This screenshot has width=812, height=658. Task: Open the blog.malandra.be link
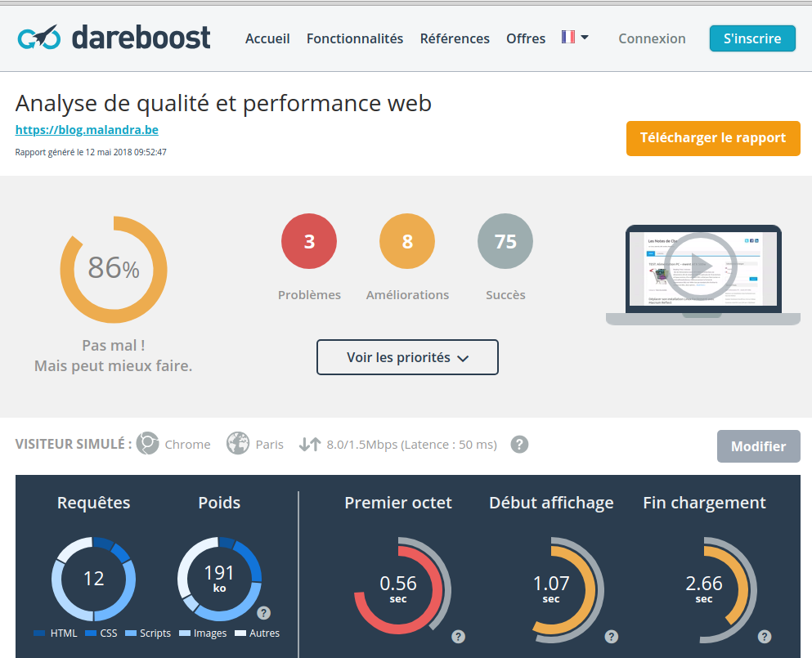pos(87,129)
